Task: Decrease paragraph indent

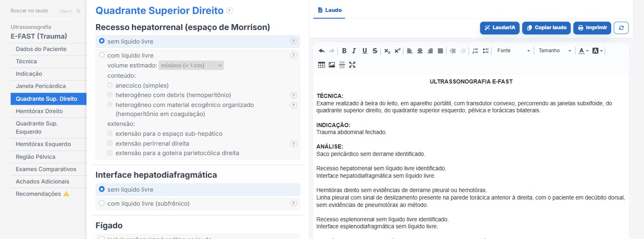Action: click(463, 51)
